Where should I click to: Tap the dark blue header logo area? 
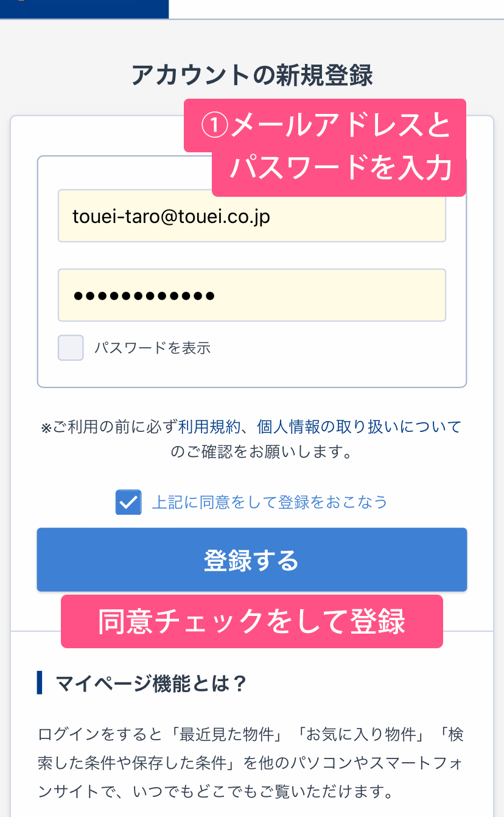84,9
